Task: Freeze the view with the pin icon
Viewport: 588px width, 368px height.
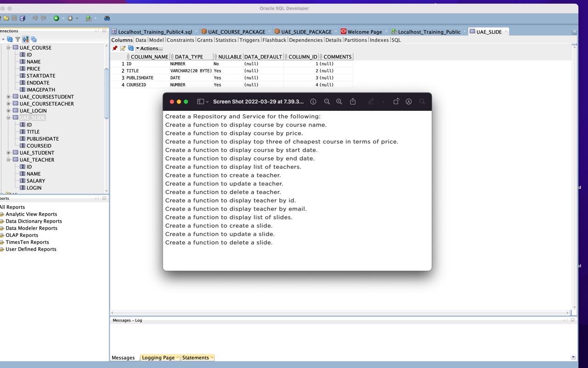Action: (114, 48)
